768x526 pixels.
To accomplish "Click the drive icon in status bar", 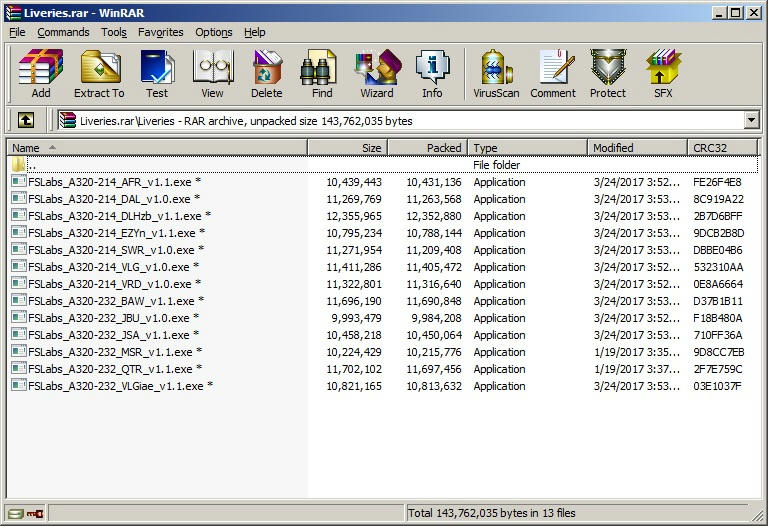I will (16, 513).
